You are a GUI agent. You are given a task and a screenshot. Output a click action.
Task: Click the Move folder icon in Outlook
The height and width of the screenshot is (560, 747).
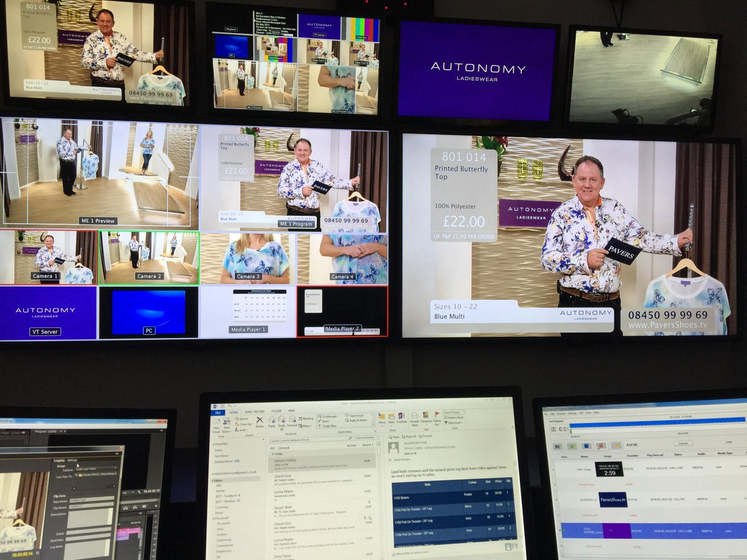tap(382, 416)
